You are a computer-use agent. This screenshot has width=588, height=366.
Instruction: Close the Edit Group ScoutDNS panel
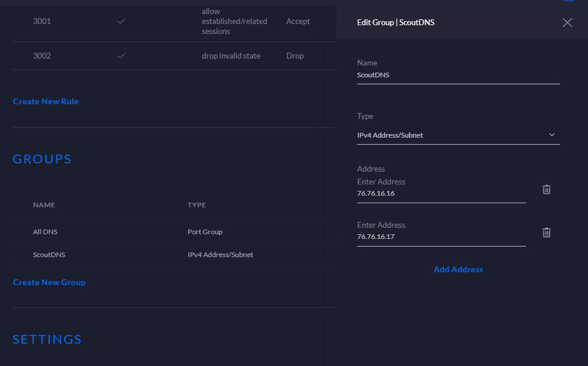(x=567, y=22)
